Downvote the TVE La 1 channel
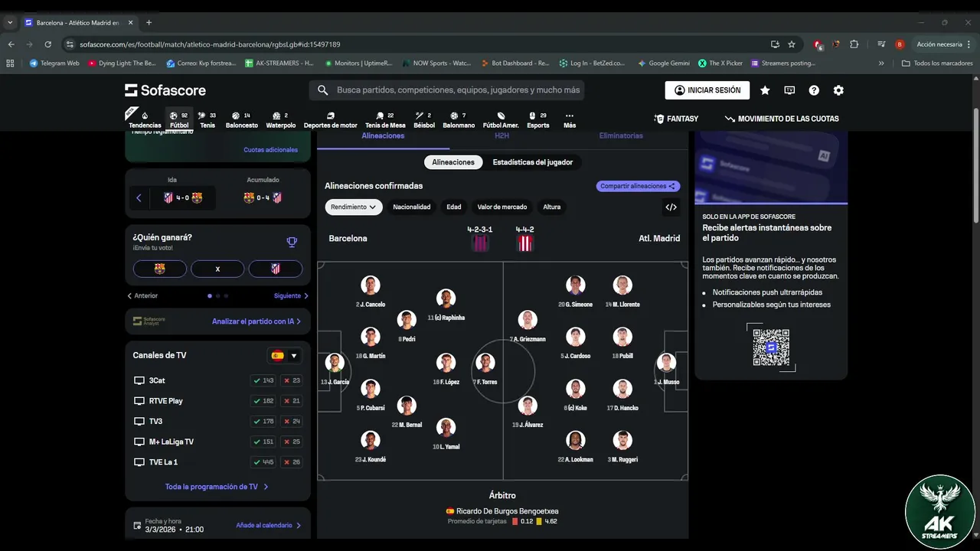This screenshot has height=551, width=980. (292, 462)
